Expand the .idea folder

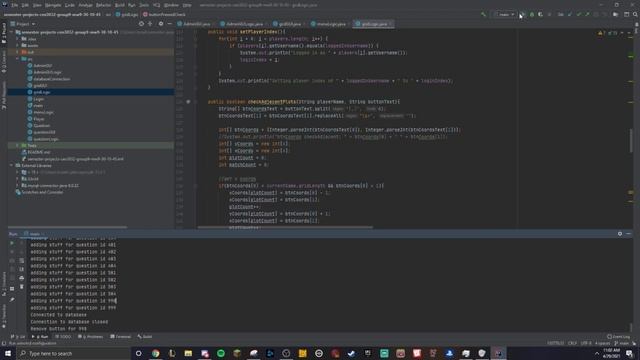tap(18, 39)
